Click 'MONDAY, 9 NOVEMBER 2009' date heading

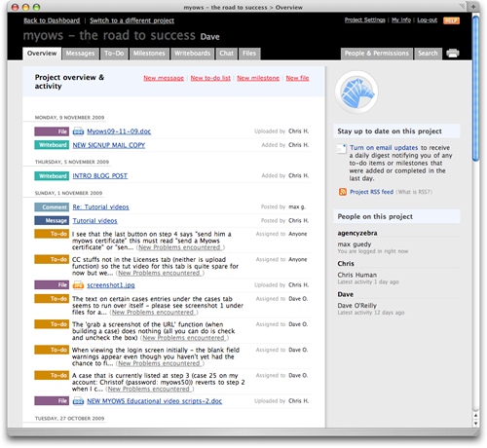69,118
